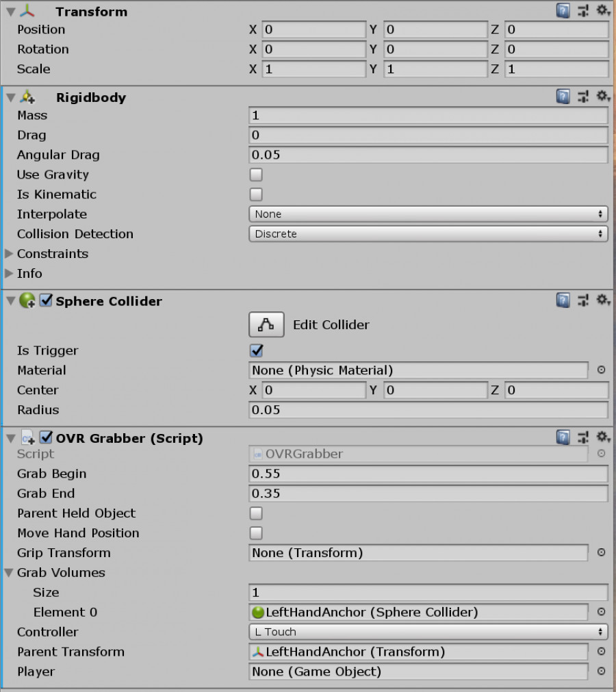Click the Parent Transform LeftHandAnchor field
616x692 pixels.
tap(418, 652)
